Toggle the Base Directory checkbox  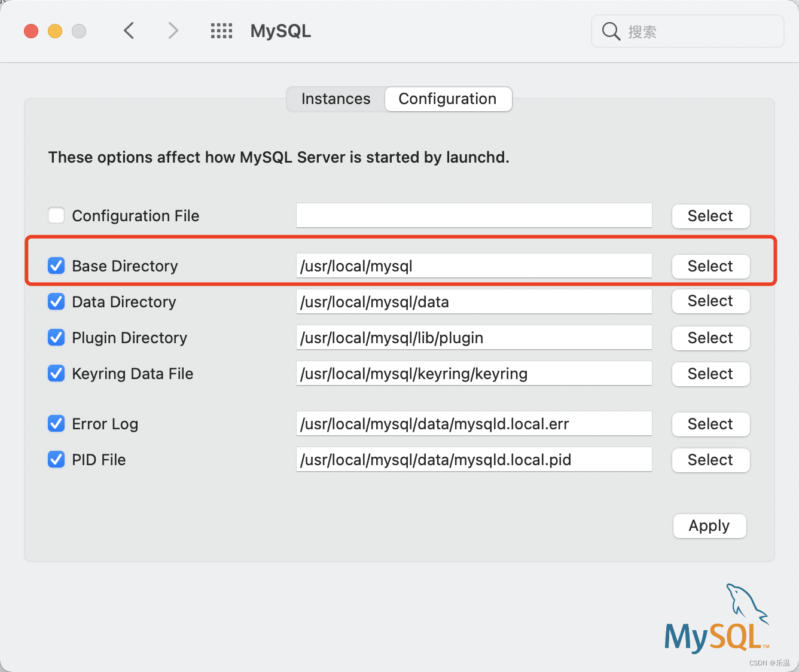tap(56, 265)
